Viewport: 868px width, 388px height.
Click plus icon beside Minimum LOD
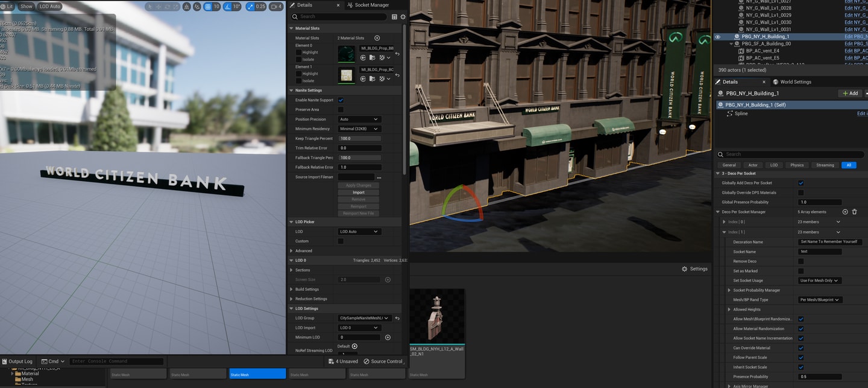(388, 337)
